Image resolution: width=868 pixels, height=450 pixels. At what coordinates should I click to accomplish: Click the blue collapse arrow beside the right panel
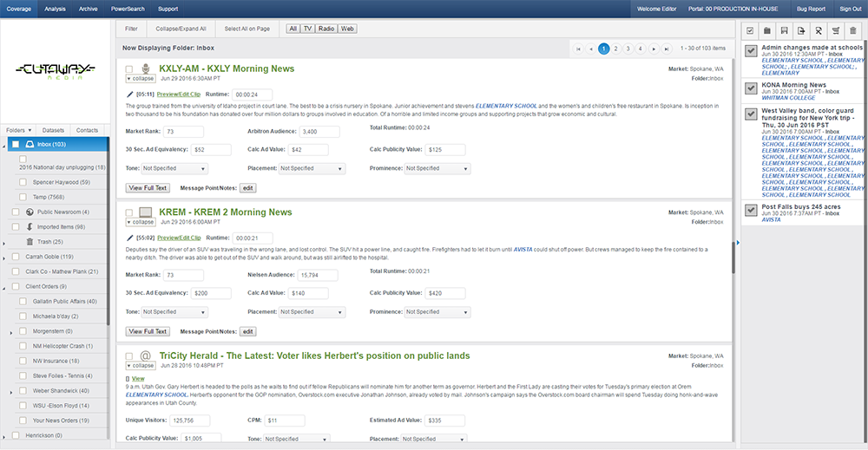pos(737,242)
